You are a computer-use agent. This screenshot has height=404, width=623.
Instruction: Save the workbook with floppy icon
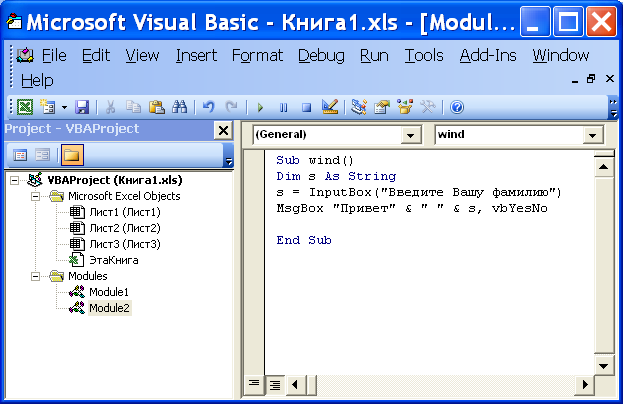click(82, 107)
